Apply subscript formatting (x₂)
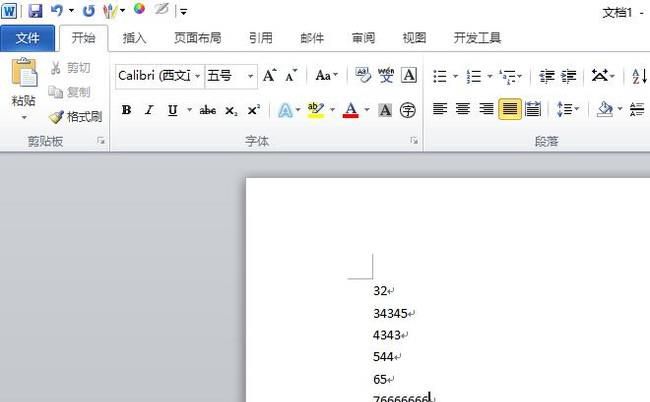 click(231, 110)
